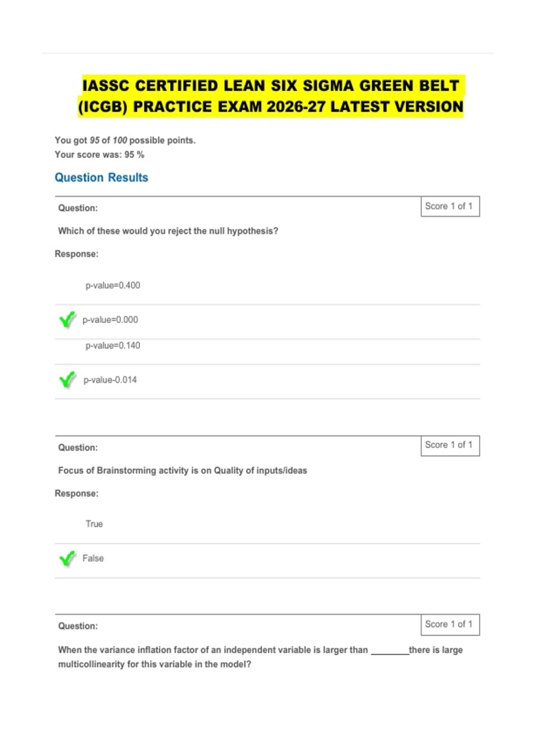Click the green checkmark beside p-value=0.000
The image size is (534, 756).
[67, 319]
